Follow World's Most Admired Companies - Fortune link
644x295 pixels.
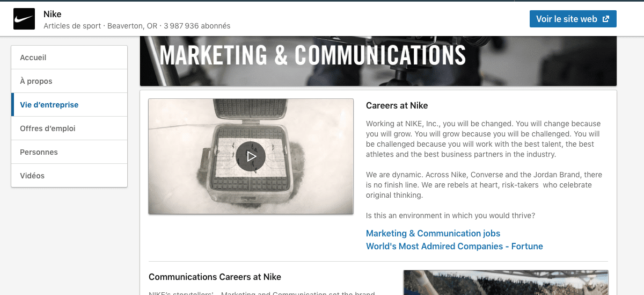[x=455, y=246]
